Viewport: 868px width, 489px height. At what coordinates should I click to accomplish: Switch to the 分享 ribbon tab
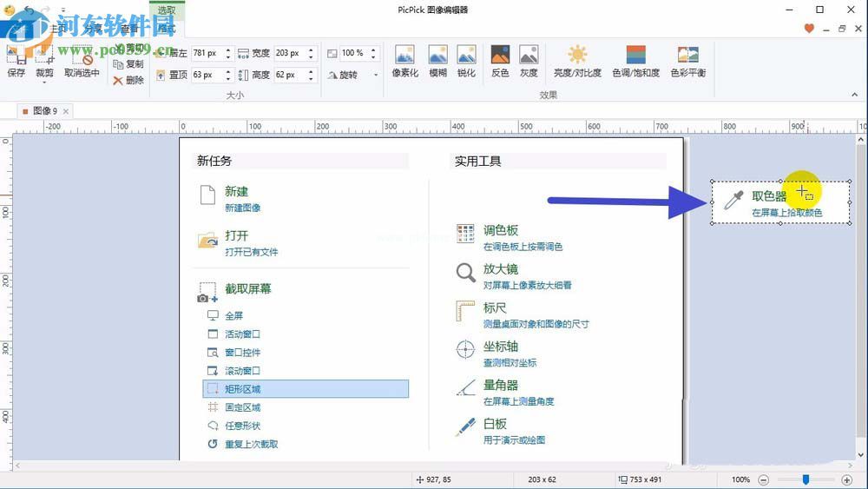[x=93, y=29]
